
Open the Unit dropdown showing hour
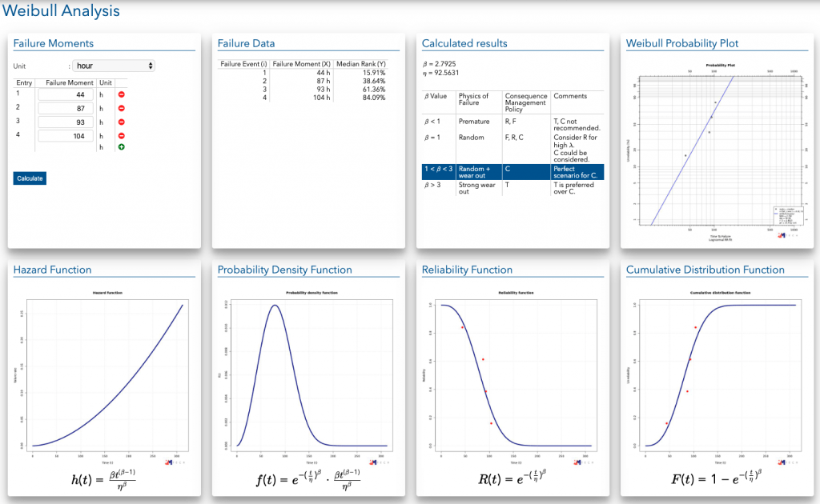(x=114, y=66)
